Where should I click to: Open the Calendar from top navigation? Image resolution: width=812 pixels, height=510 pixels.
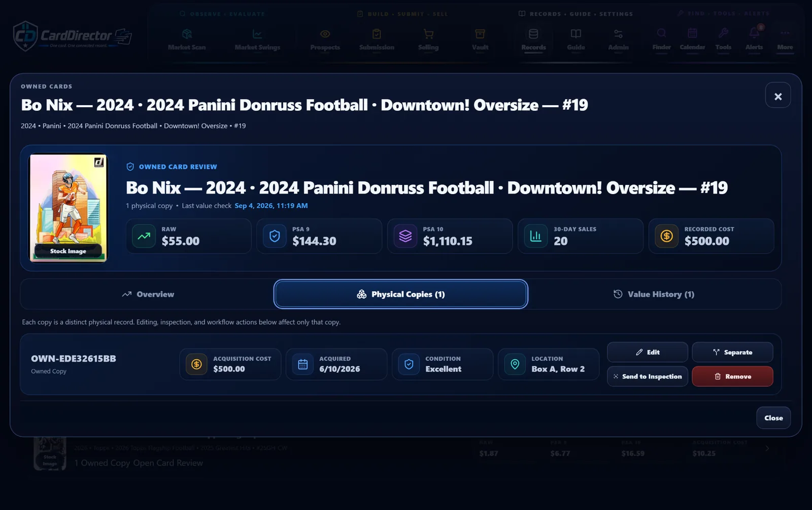point(692,40)
